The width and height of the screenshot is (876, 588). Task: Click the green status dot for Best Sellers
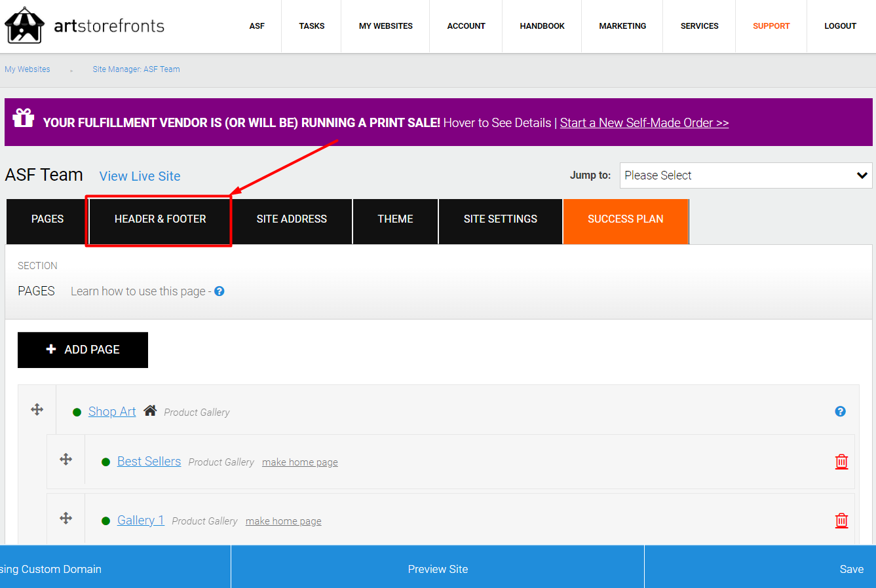pos(105,462)
